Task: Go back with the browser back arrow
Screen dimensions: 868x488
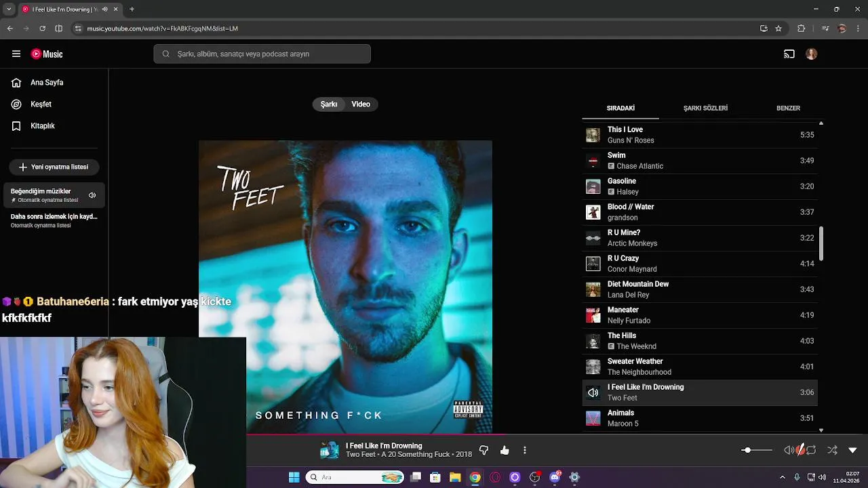Action: coord(10,28)
